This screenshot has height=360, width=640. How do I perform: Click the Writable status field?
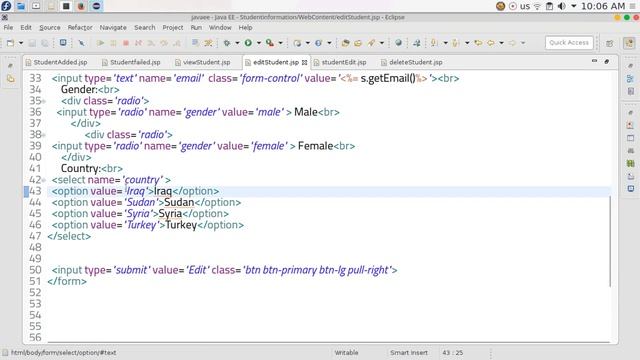346,353
